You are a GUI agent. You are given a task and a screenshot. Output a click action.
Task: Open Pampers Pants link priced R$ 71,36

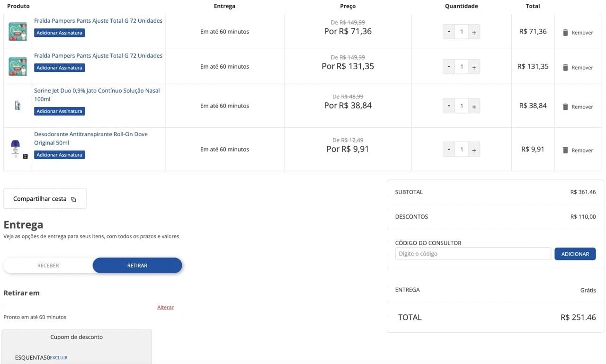click(98, 21)
